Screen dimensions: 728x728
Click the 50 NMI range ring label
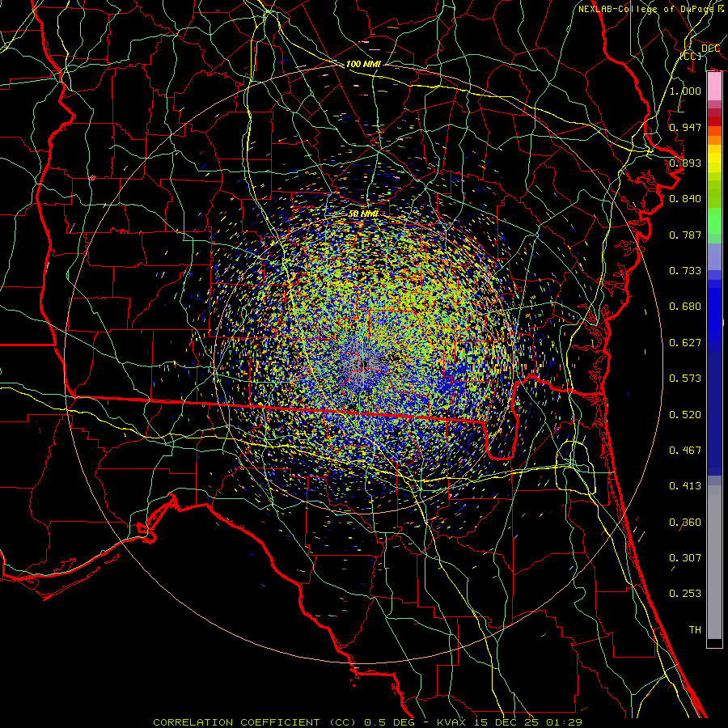coord(363,214)
